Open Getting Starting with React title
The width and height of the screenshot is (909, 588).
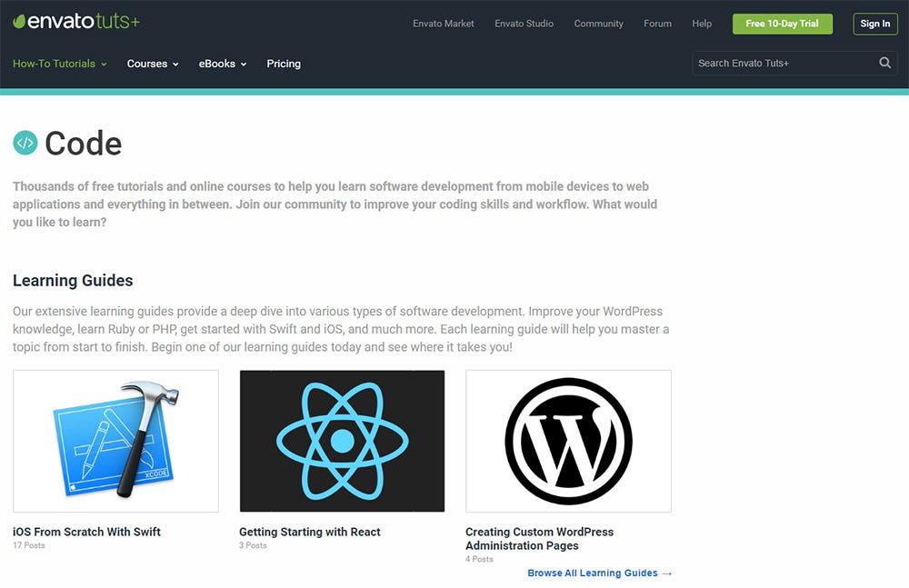[310, 532]
